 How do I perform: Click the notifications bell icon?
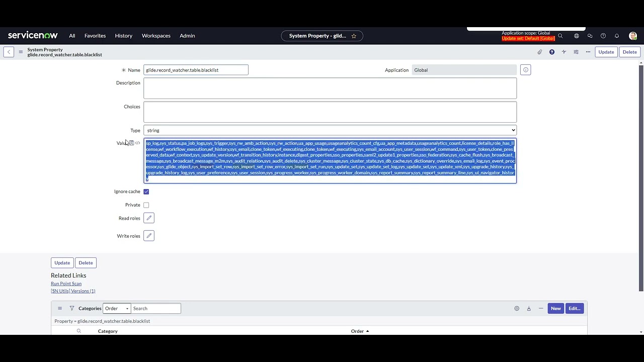click(616, 36)
